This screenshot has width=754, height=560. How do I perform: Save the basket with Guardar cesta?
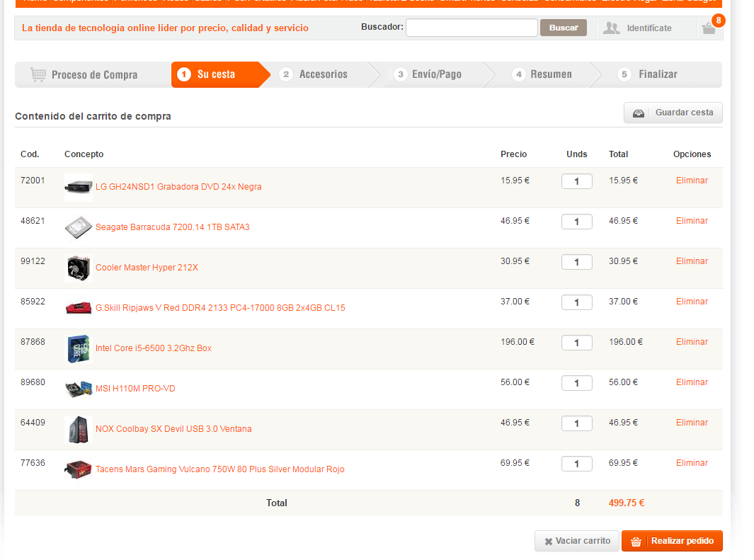pyautogui.click(x=673, y=113)
